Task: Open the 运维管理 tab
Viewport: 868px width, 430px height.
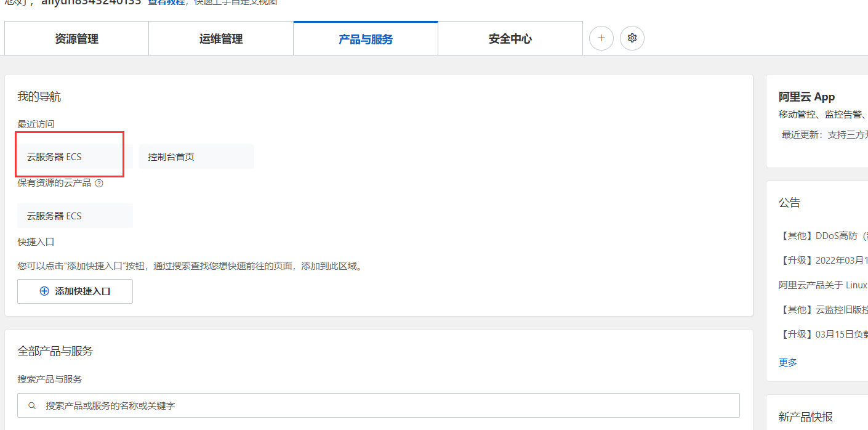Action: tap(221, 39)
